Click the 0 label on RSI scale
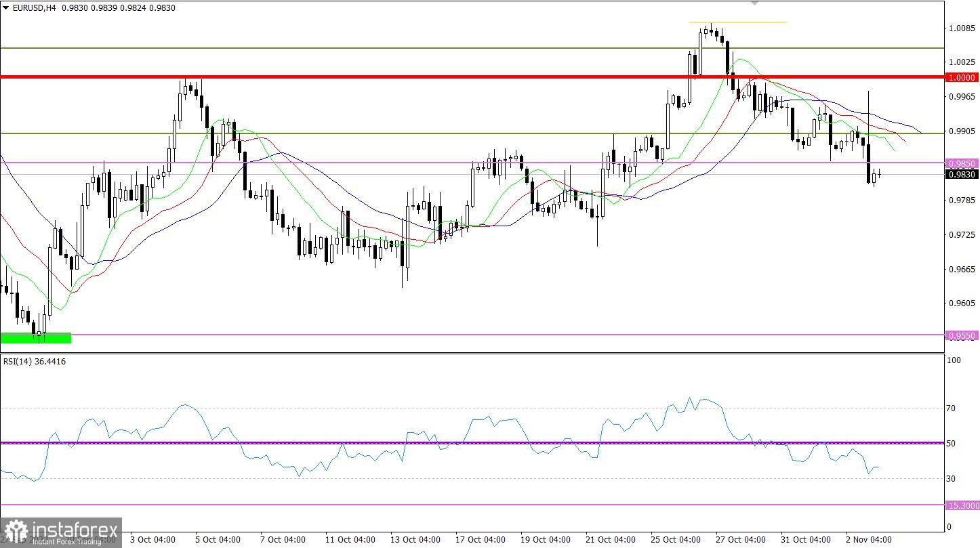Viewport: 980px width, 548px height. pyautogui.click(x=950, y=526)
